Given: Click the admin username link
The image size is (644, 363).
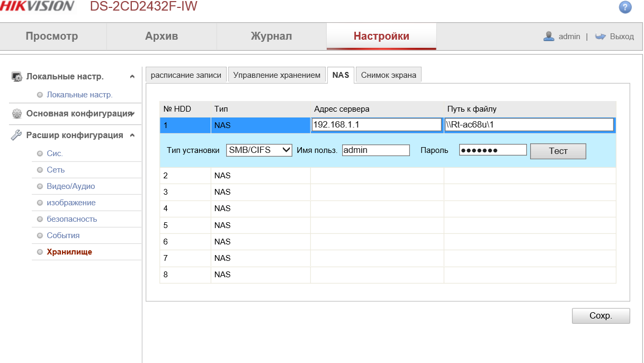Looking at the screenshot, I should point(569,37).
